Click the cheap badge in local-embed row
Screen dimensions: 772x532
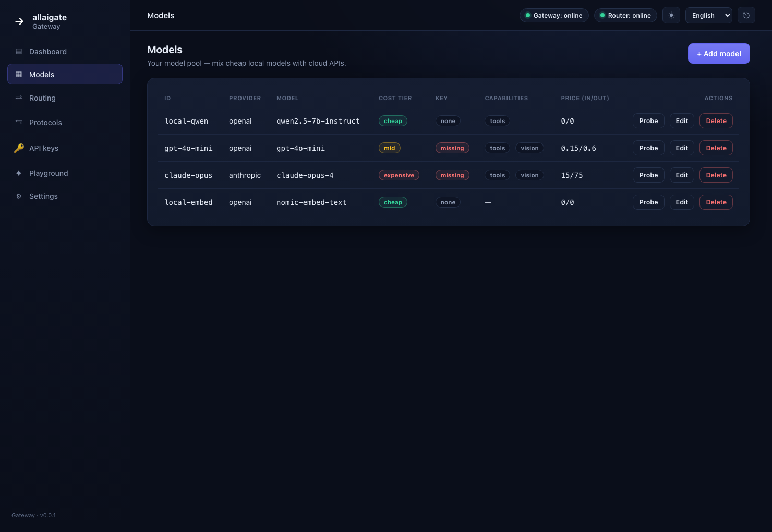[393, 202]
